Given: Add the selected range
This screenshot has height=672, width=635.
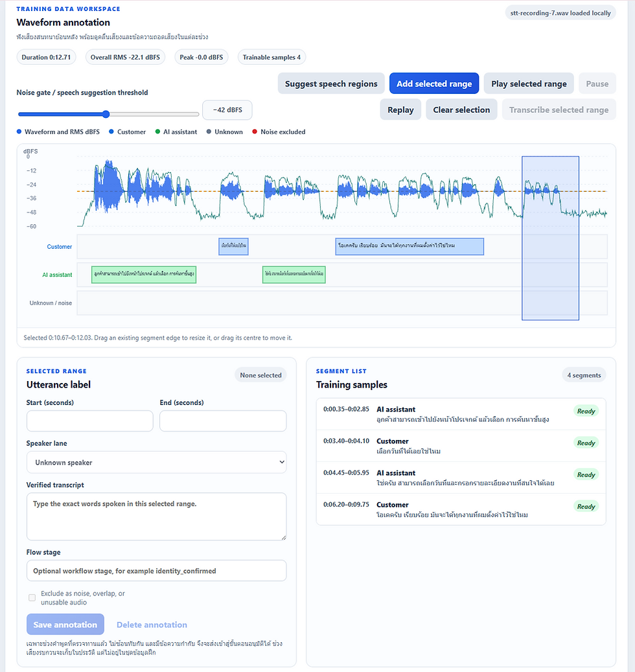Looking at the screenshot, I should (434, 84).
